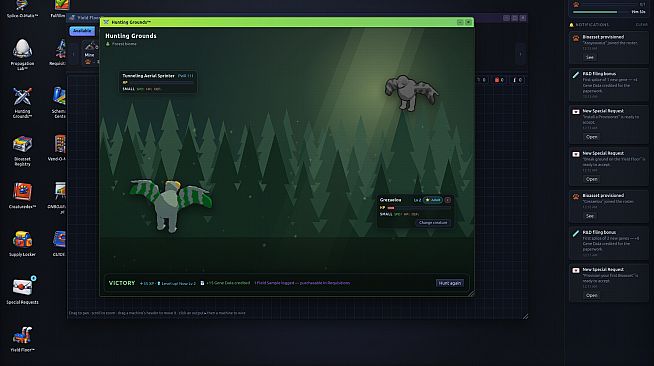Click the small red button on Grezavine card
654x366 pixels.
[x=448, y=200]
